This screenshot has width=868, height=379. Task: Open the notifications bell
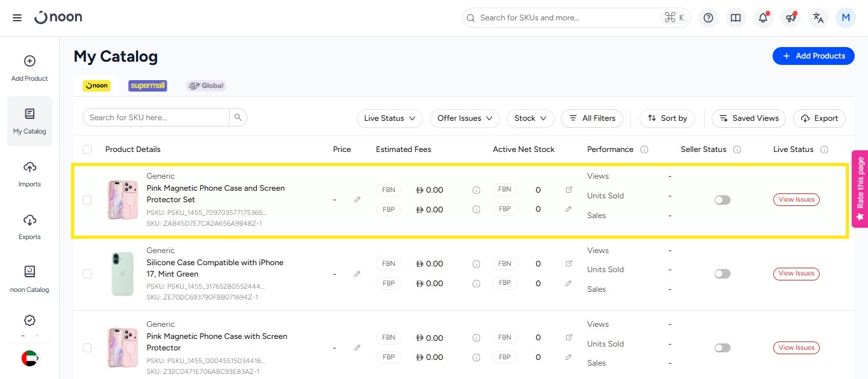[x=763, y=18]
